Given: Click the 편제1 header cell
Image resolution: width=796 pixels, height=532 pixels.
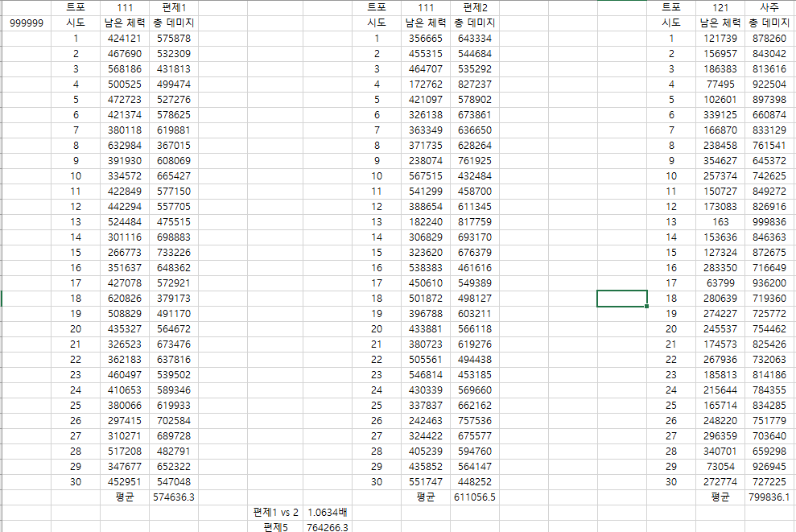Looking at the screenshot, I should click(174, 7).
